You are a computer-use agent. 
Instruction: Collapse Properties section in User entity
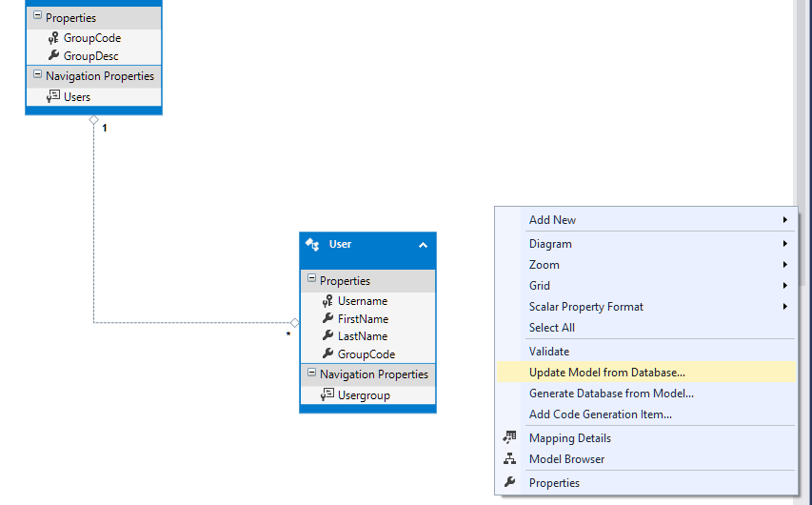(311, 281)
